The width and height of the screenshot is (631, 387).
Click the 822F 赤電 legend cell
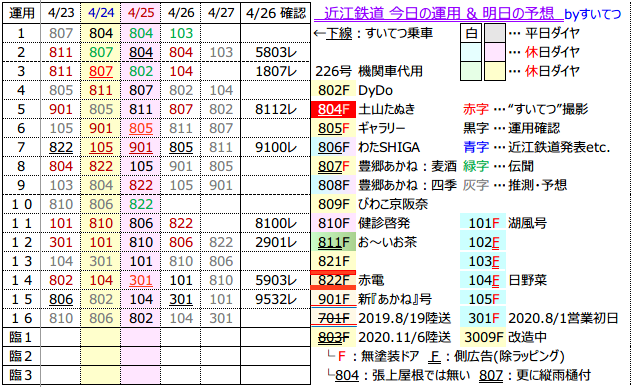click(x=333, y=280)
